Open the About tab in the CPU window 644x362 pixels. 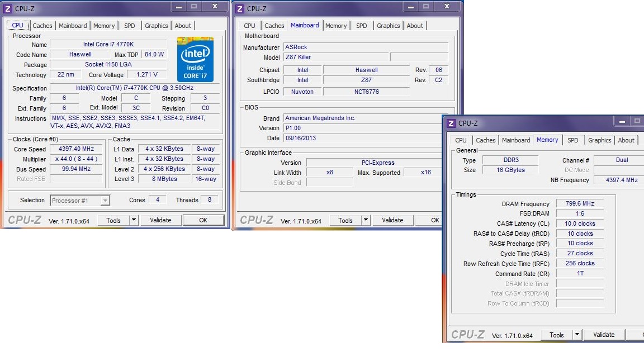pyautogui.click(x=183, y=26)
